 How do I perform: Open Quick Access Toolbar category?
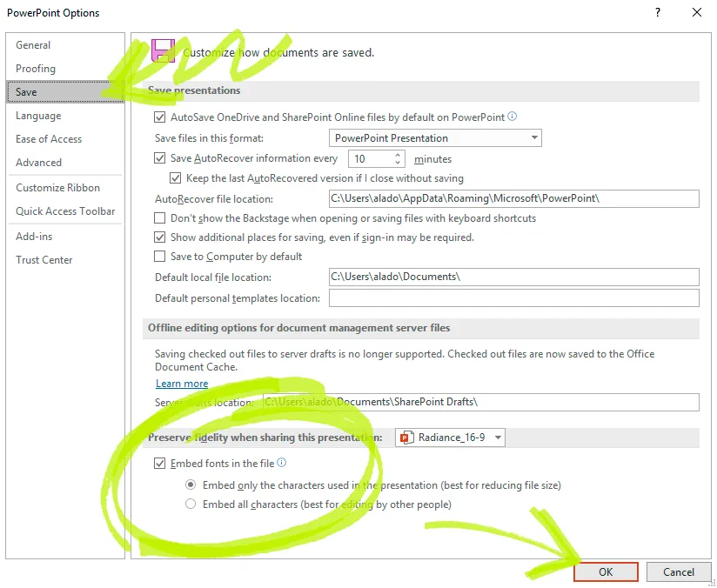[x=65, y=211]
